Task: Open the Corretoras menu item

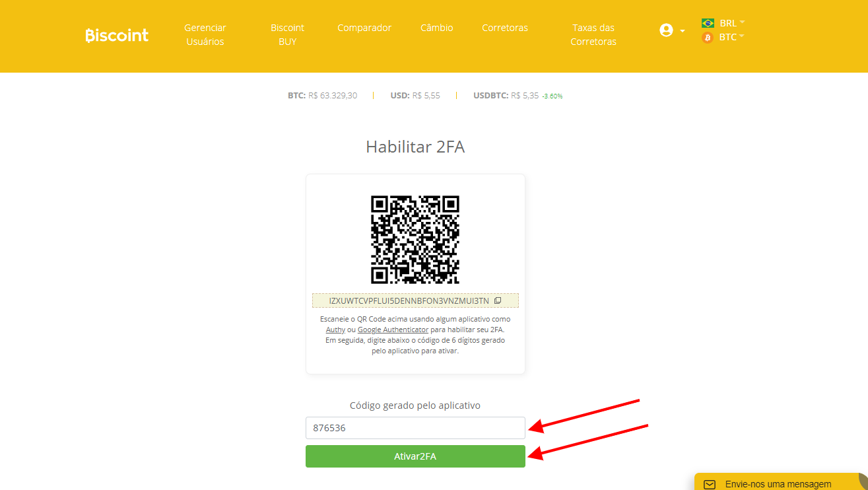Action: (x=505, y=28)
